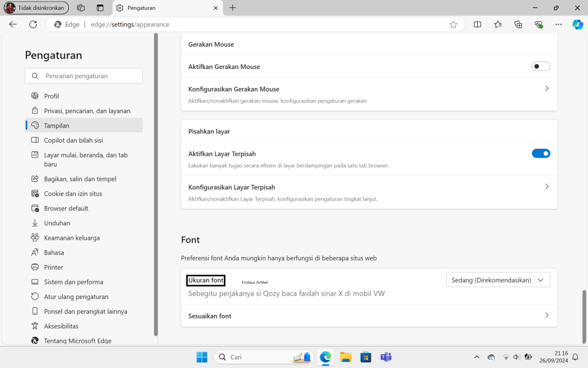
Task: Open the Copilot sidebar icon
Action: click(x=578, y=24)
